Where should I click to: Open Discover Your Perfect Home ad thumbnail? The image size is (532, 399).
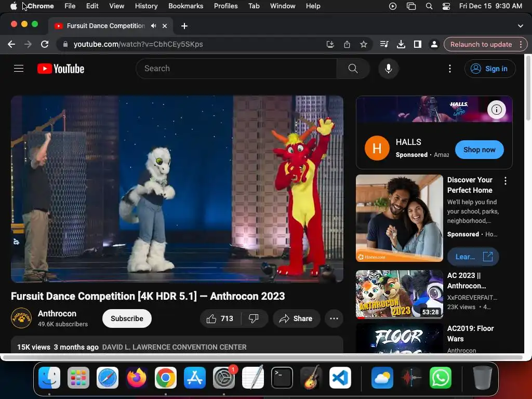[400, 218]
